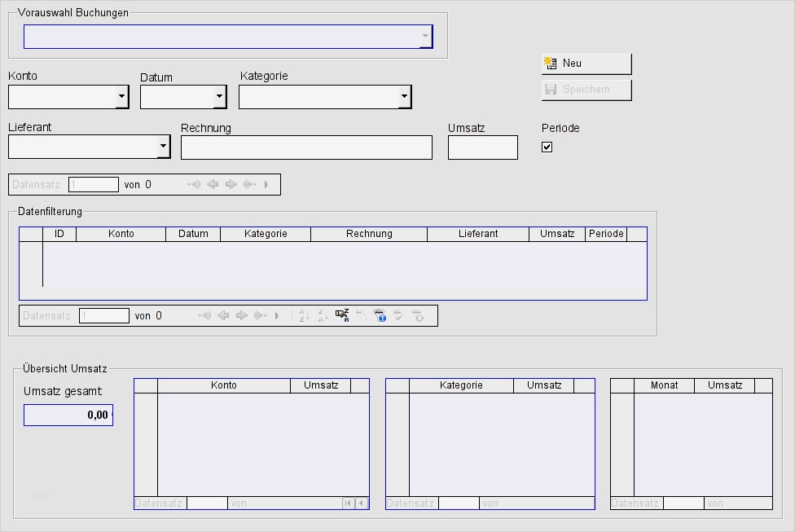Open the Datum dropdown list
The height and width of the screenshot is (532, 795).
click(220, 97)
